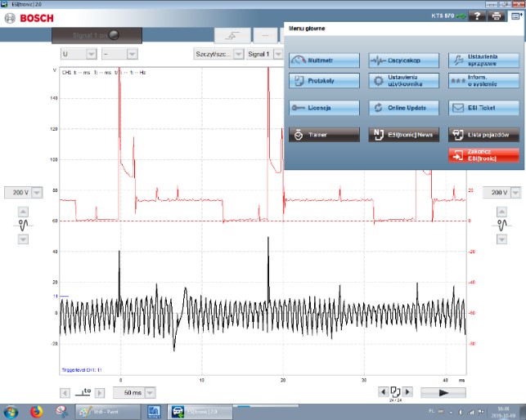Viewport: 526px width, 420px height.
Task: Click the printer icon in header
Action: pos(497,16)
